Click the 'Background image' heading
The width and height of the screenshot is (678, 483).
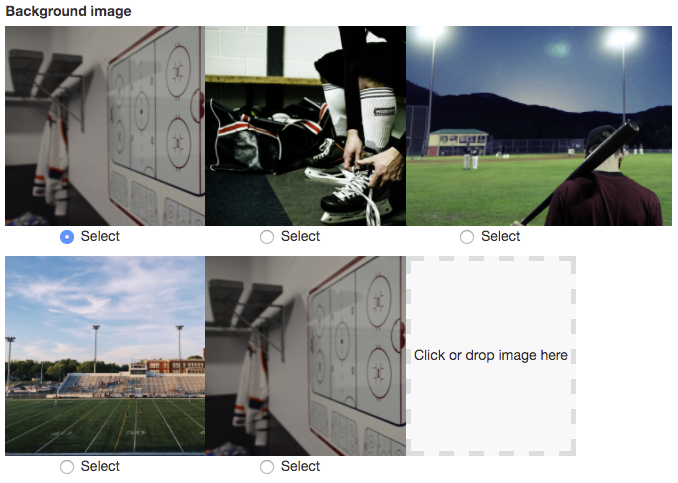[68, 11]
